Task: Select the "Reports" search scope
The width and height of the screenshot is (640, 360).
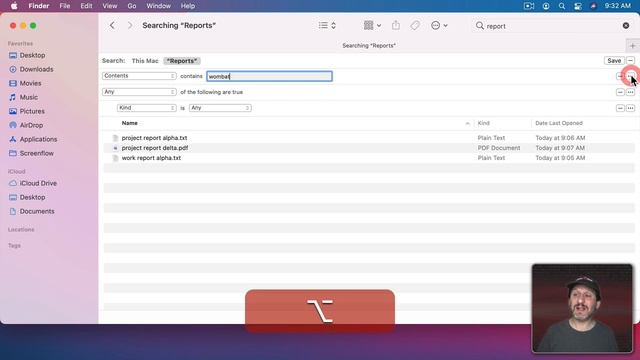Action: [x=182, y=61]
